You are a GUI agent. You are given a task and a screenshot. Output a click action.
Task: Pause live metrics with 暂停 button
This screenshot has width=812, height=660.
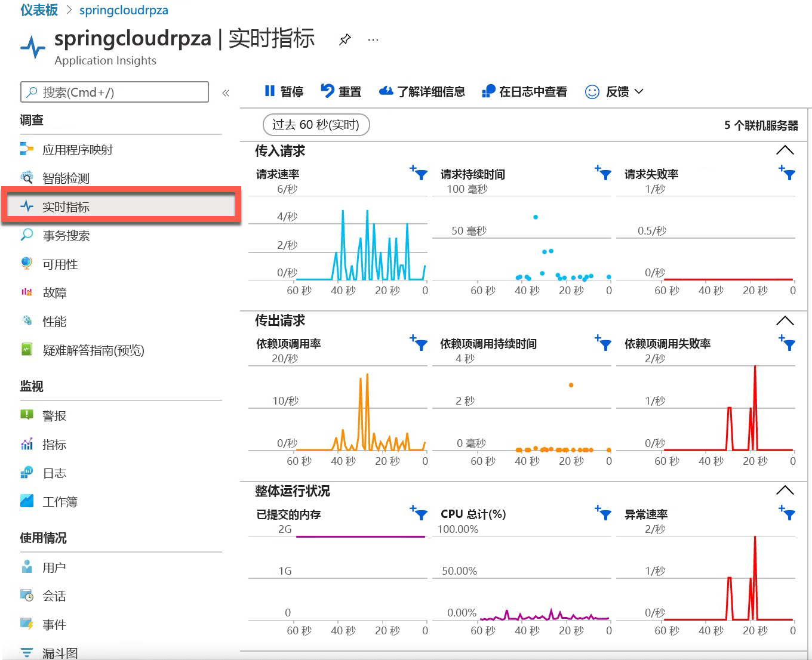click(x=284, y=91)
